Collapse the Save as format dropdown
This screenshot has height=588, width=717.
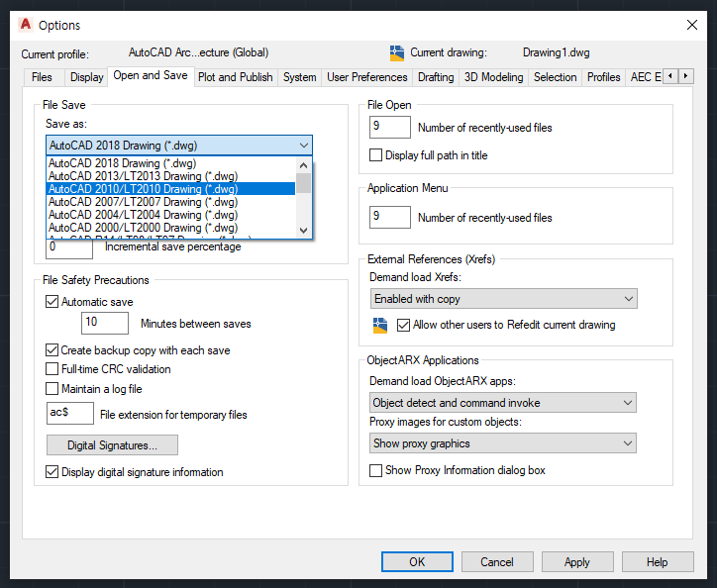pyautogui.click(x=304, y=146)
